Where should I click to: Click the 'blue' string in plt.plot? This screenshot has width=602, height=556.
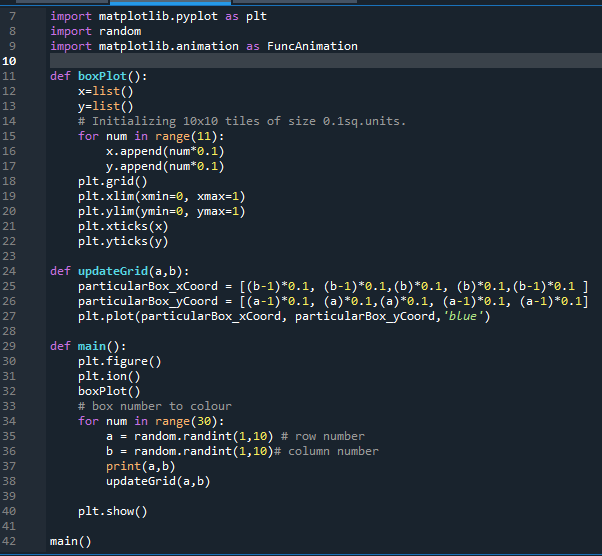[x=463, y=316]
